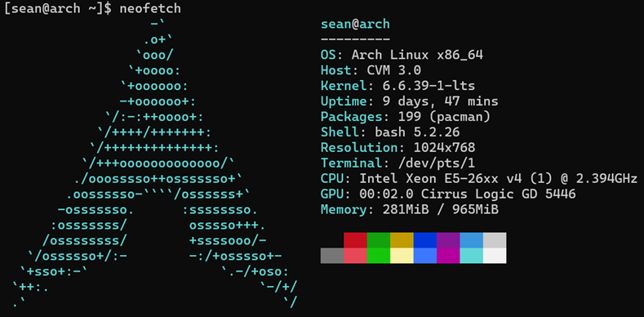The width and height of the screenshot is (644, 317).
Task: Select the mustard yellow color block
Action: (402, 240)
